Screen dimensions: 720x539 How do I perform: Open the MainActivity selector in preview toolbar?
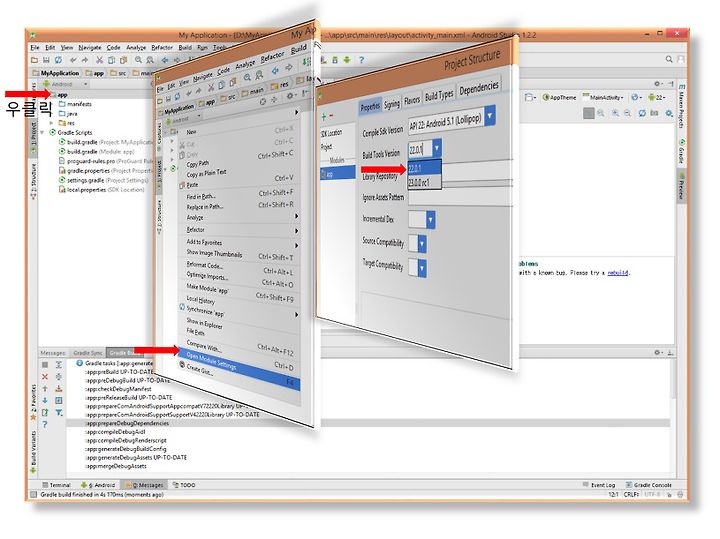[603, 97]
